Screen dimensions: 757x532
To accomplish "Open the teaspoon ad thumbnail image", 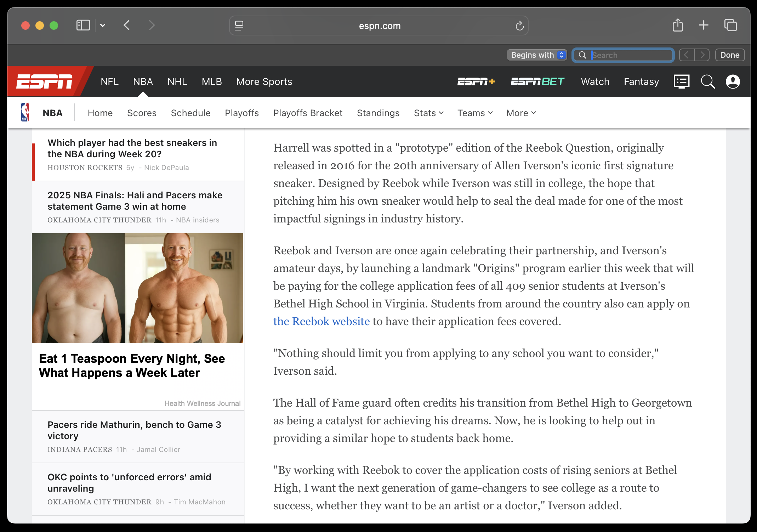I will pos(137,288).
